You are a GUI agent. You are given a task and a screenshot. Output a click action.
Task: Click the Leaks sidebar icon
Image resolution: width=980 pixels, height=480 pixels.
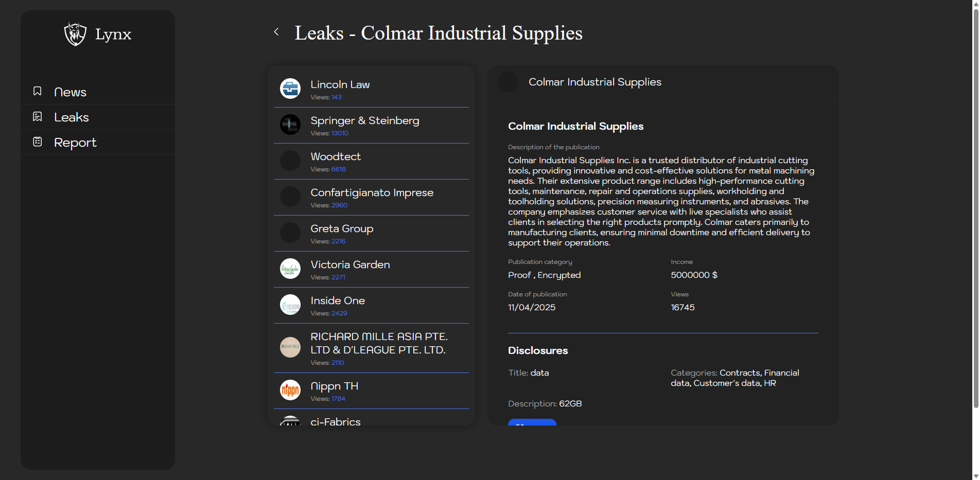coord(38,117)
